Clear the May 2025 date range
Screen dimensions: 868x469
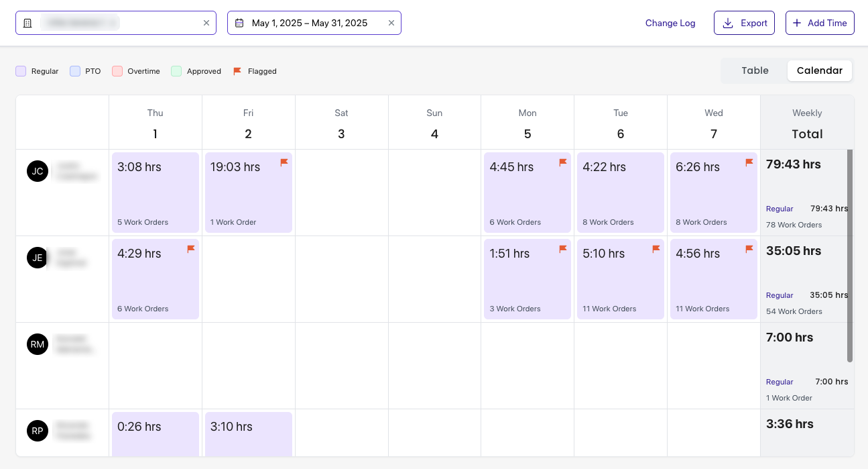pos(391,23)
